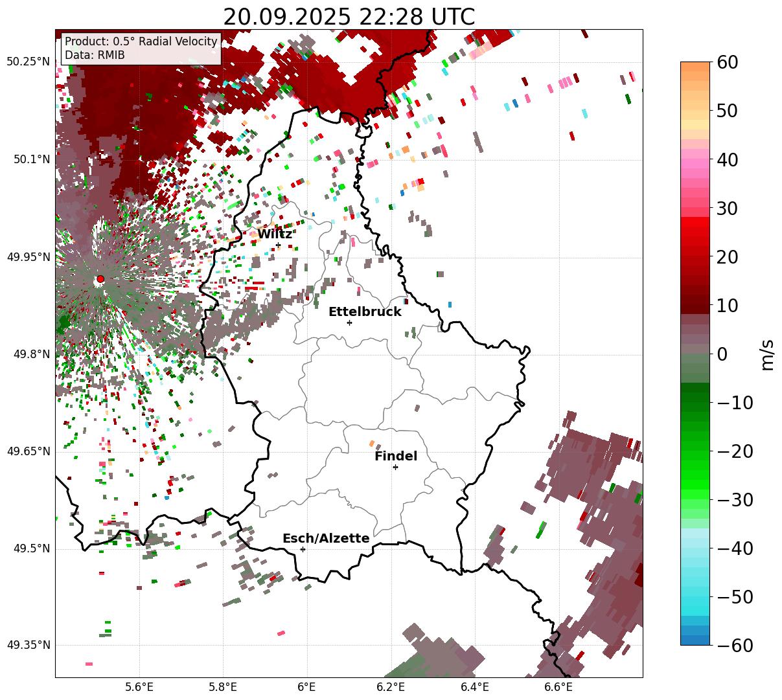
Task: Click the Data: RMIB text line
Action: point(95,55)
